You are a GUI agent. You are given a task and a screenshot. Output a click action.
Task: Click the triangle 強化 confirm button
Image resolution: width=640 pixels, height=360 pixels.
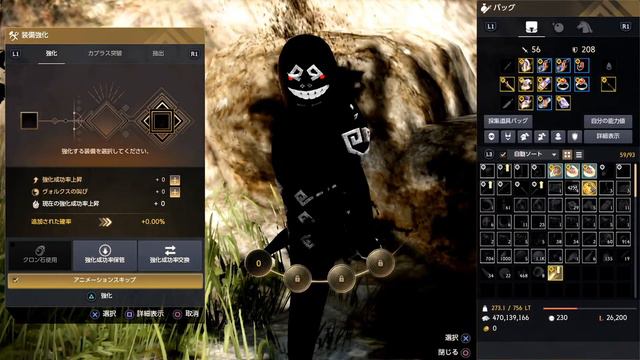point(101,296)
